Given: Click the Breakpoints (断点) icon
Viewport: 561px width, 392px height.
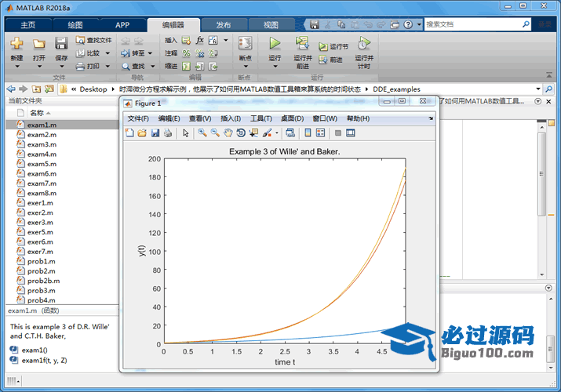Looking at the screenshot, I should click(x=245, y=44).
